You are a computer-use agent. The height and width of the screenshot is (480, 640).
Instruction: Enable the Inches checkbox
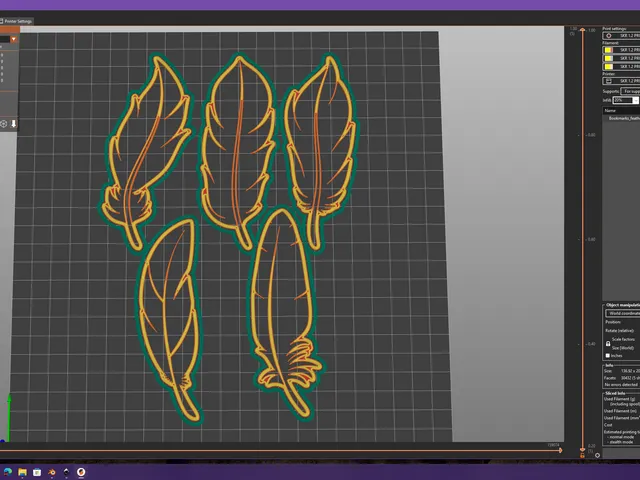[x=607, y=356]
